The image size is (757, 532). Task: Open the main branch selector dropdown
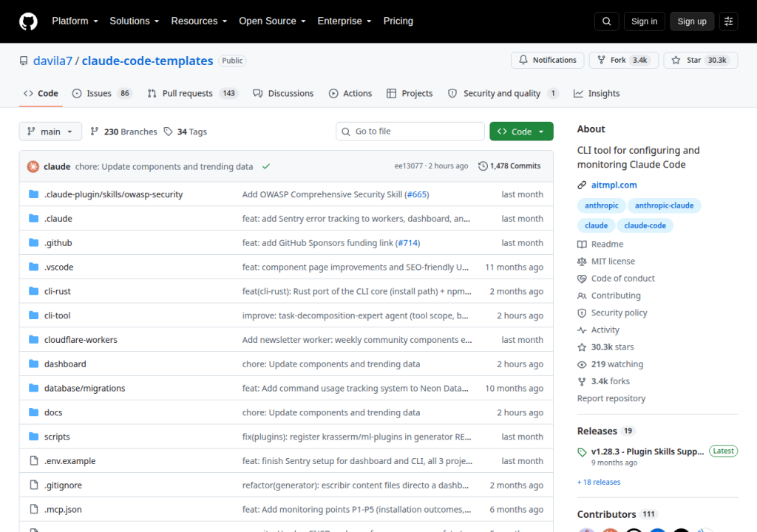[x=50, y=132]
